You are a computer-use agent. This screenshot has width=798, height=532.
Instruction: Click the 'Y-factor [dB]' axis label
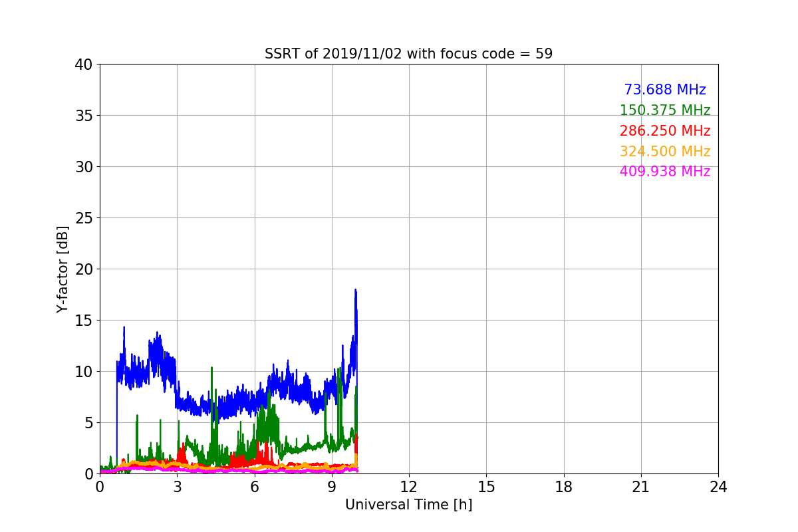pyautogui.click(x=63, y=269)
